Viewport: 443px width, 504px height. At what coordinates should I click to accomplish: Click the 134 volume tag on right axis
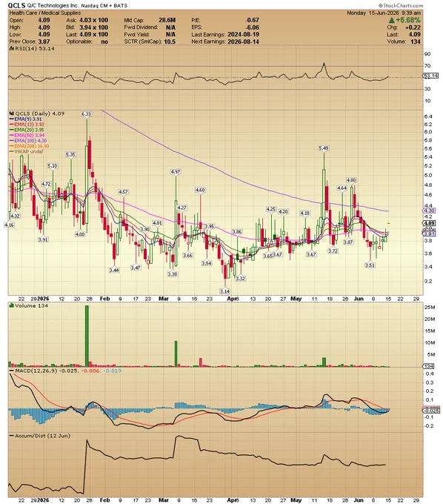click(x=429, y=366)
